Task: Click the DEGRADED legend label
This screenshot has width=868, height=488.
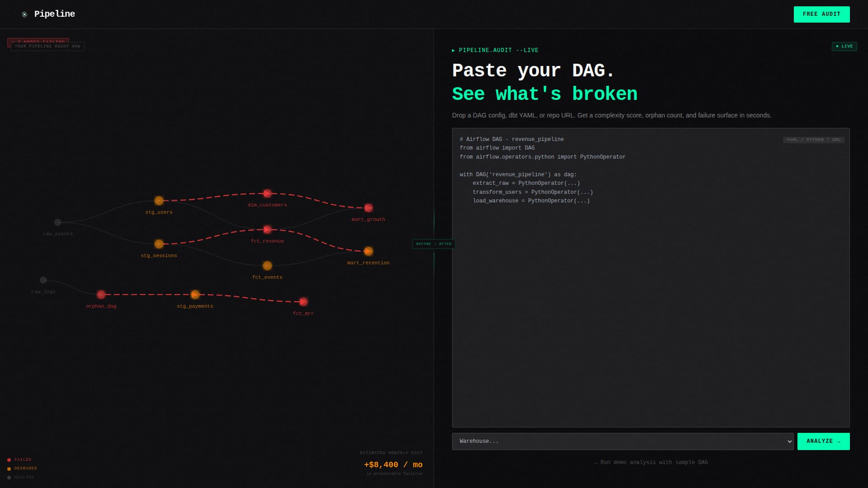Action: pyautogui.click(x=26, y=469)
